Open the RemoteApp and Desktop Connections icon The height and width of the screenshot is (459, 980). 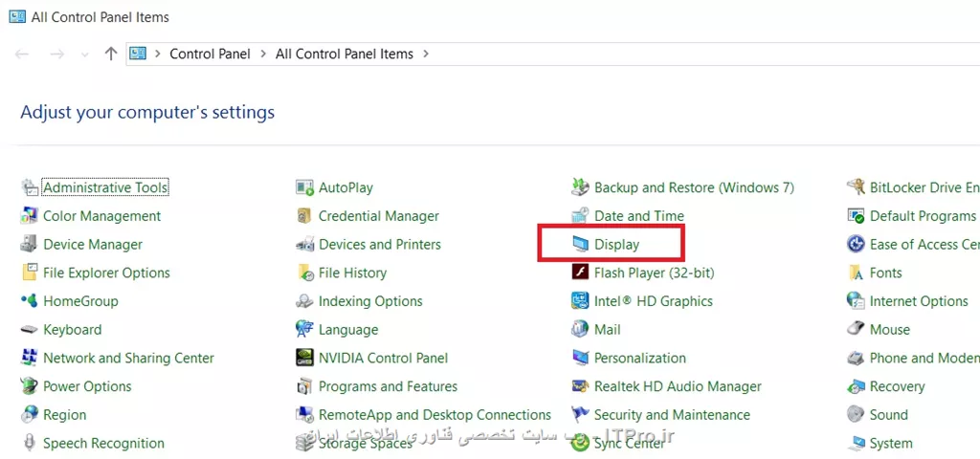point(304,415)
